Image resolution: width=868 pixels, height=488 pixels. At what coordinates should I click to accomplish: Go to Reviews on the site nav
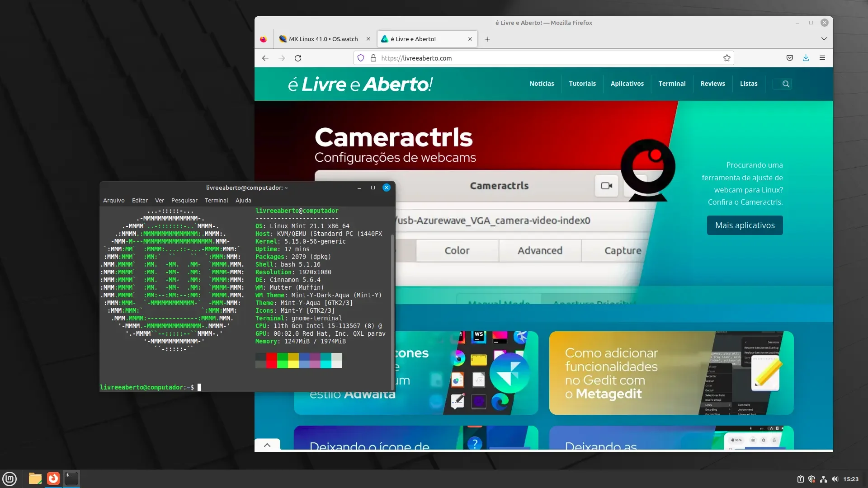pos(712,84)
